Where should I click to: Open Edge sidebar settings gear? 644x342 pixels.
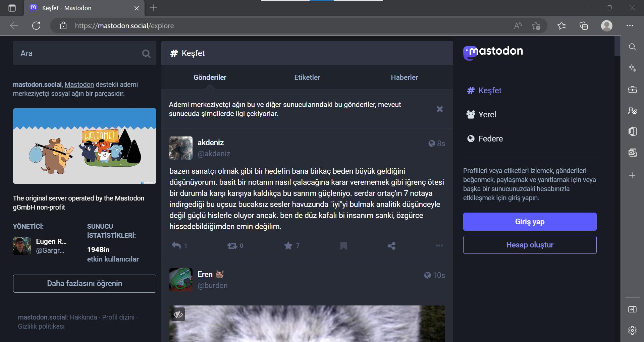click(x=633, y=330)
